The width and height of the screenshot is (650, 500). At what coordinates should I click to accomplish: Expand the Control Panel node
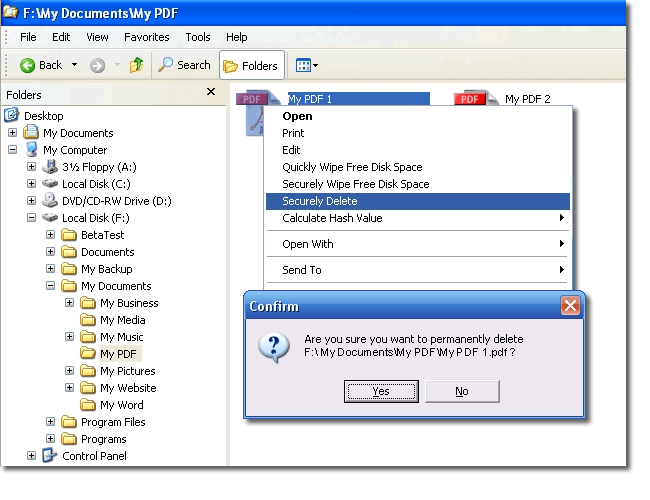pos(32,456)
